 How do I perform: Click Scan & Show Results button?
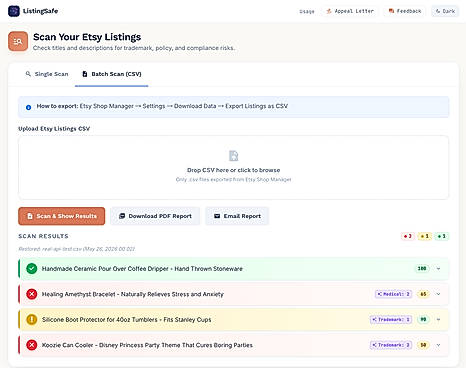(x=62, y=216)
